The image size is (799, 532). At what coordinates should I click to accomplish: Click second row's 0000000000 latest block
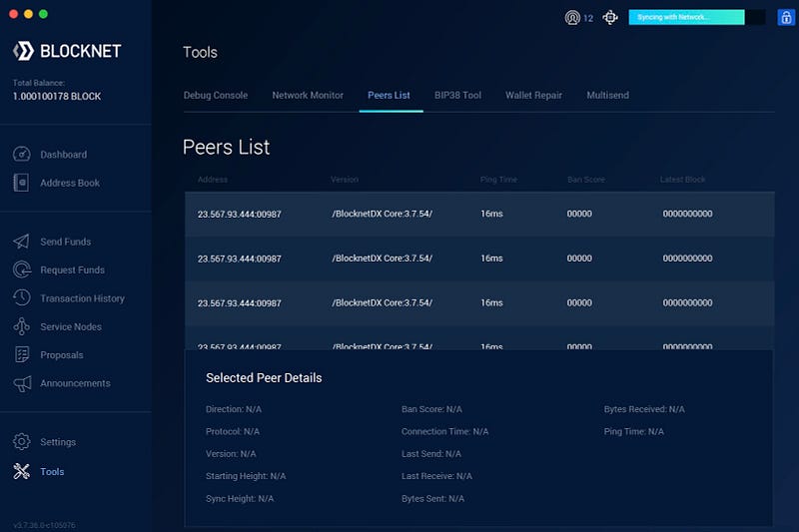point(687,259)
